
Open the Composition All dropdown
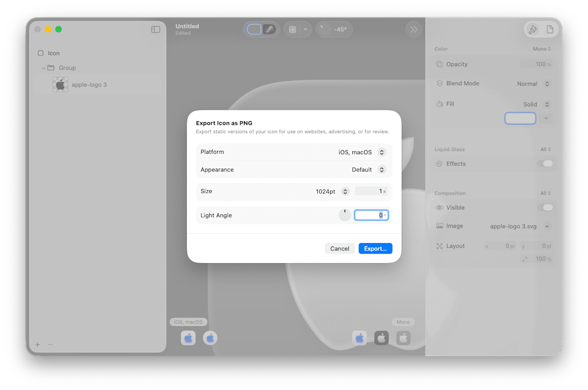[x=545, y=194]
